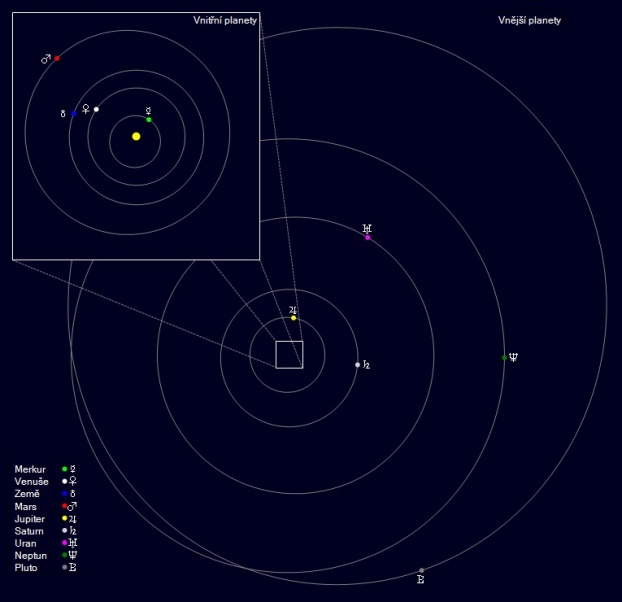Click the magenta Uran legend dot

click(65, 543)
